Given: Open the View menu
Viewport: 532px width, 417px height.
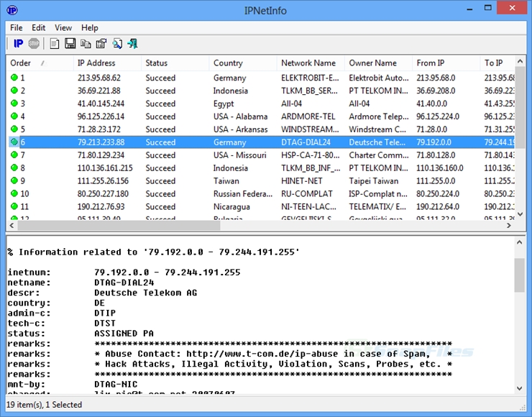Looking at the screenshot, I should [x=63, y=28].
